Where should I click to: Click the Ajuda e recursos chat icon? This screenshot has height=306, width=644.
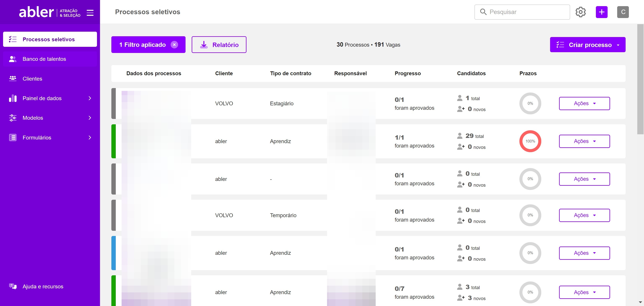tap(13, 286)
